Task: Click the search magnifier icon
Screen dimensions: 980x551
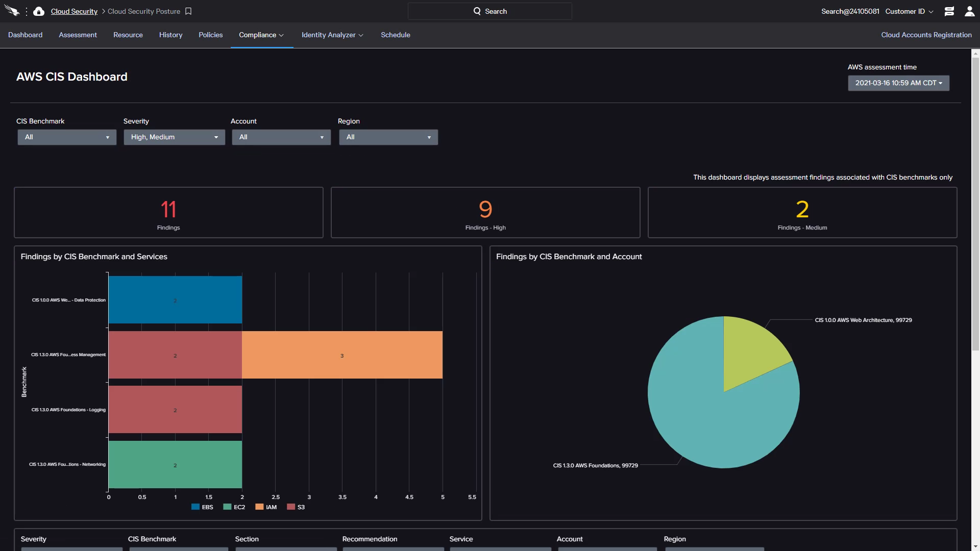Action: coord(477,11)
